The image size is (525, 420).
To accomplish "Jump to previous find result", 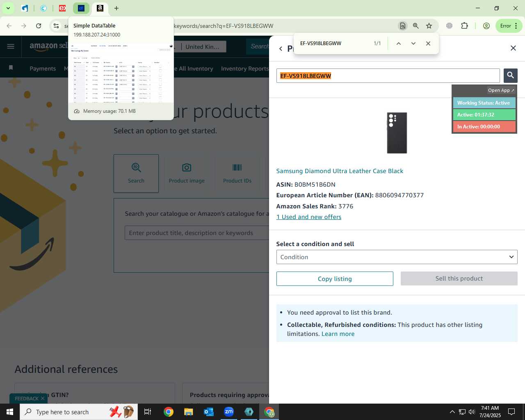I will pos(398,43).
